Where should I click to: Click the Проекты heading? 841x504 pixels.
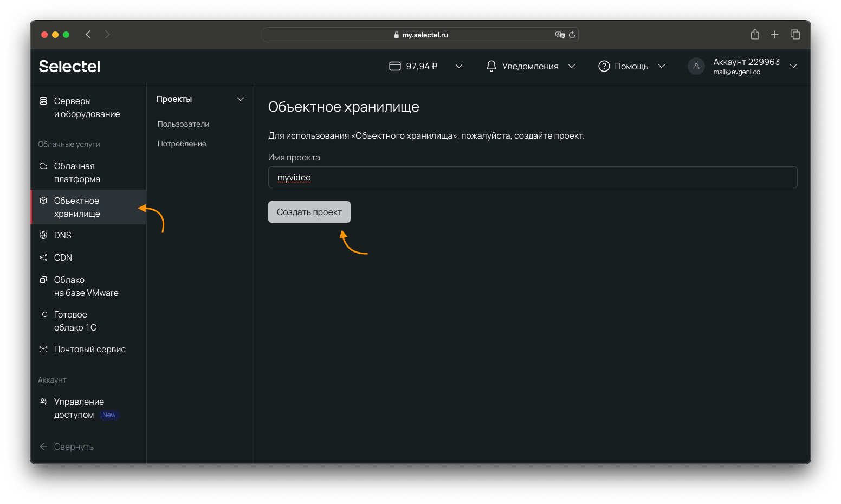pos(174,99)
